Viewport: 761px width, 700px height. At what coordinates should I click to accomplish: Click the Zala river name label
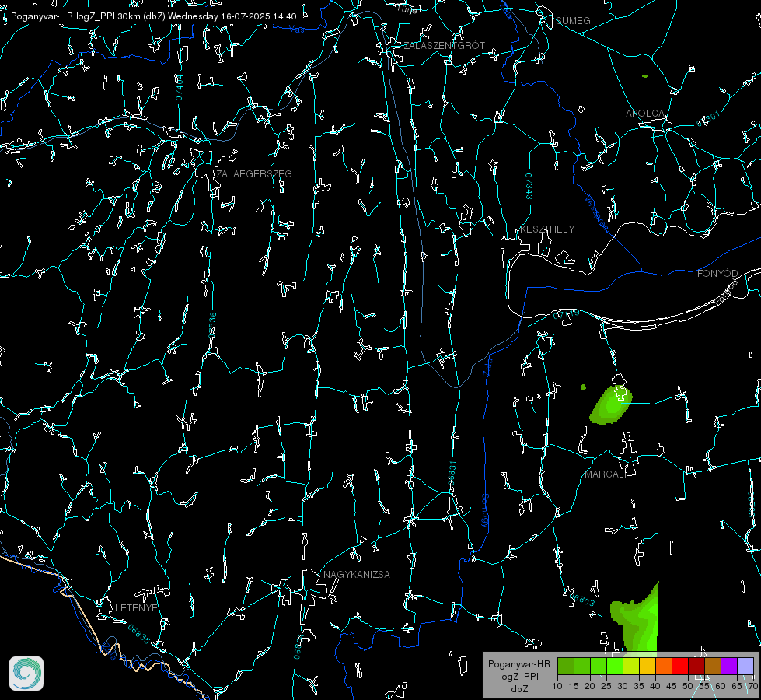pyautogui.click(x=487, y=366)
